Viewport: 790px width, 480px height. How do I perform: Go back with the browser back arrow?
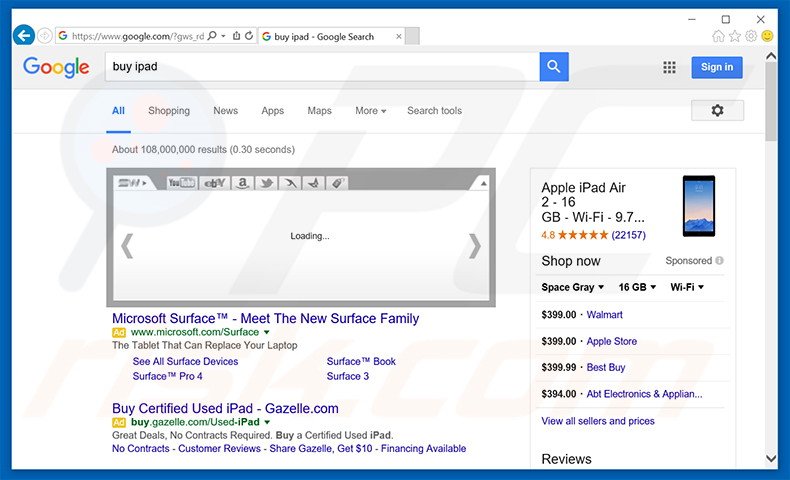pos(24,36)
